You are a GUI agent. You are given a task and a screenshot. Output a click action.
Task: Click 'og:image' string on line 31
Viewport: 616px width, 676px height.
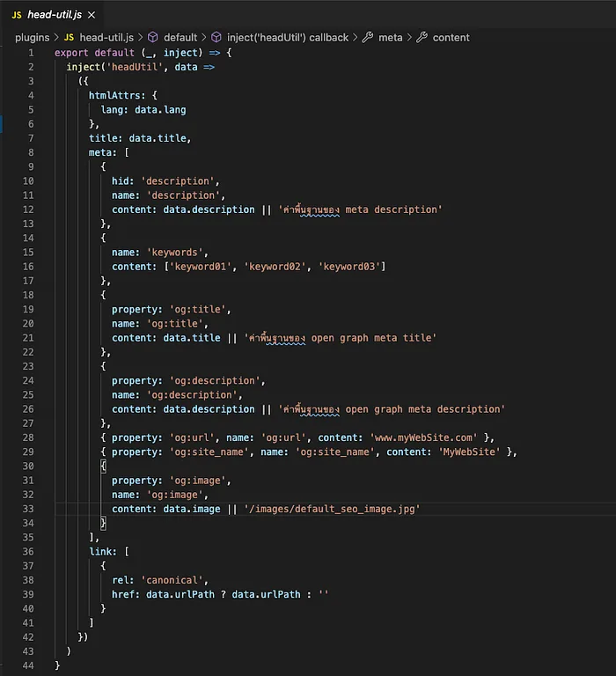tap(197, 481)
